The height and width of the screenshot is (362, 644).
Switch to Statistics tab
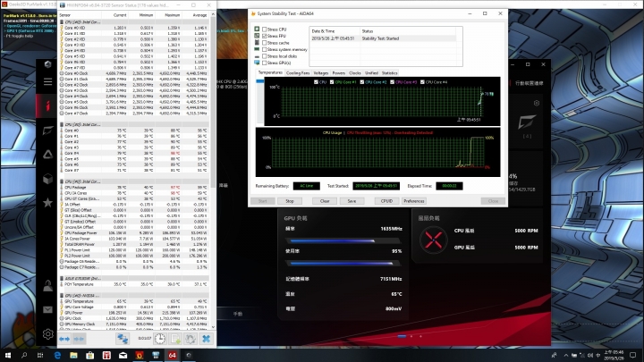click(x=389, y=73)
